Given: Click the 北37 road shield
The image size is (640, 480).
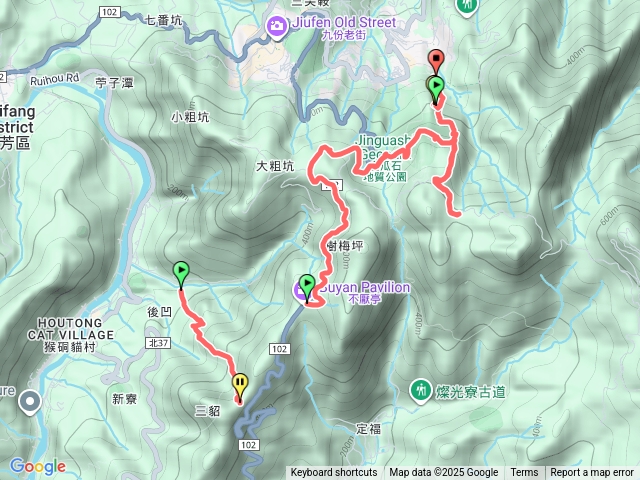Looking at the screenshot, I should point(158,343).
